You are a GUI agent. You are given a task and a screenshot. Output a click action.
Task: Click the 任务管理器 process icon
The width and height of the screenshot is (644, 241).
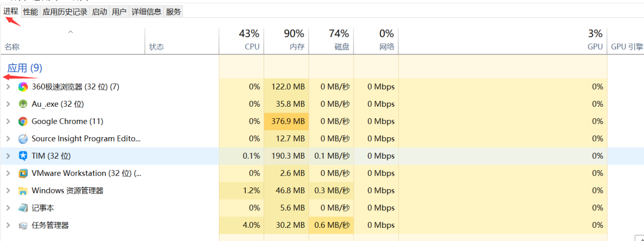point(23,225)
